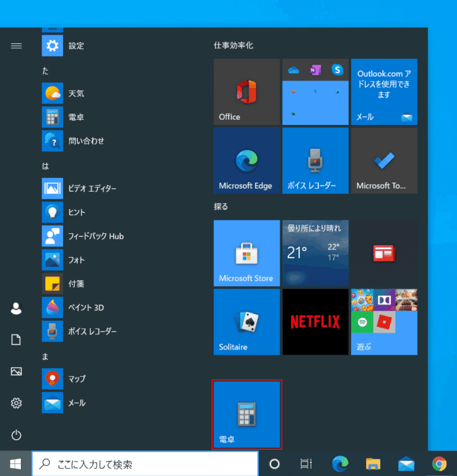The width and height of the screenshot is (457, 476).
Task: Click the 探る group header
Action: 221,206
